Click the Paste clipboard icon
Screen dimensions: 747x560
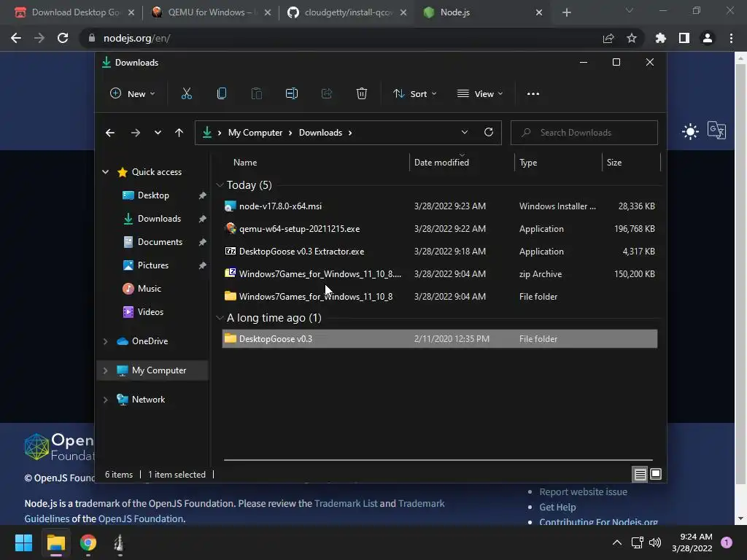tap(256, 94)
